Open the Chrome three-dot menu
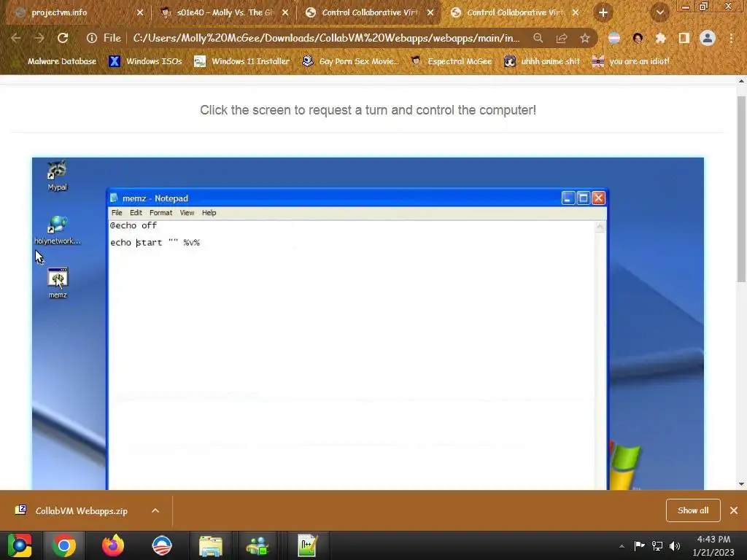 click(731, 38)
